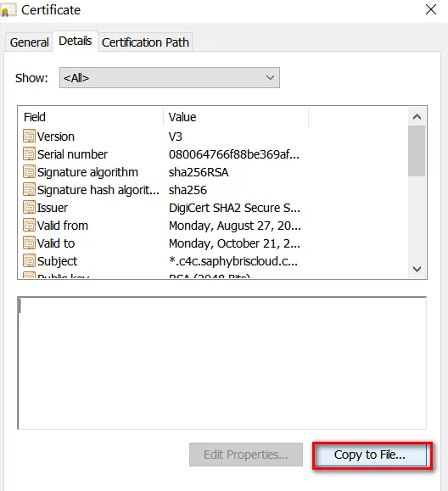The image size is (448, 491).
Task: Click the V3 value
Action: pyautogui.click(x=176, y=137)
